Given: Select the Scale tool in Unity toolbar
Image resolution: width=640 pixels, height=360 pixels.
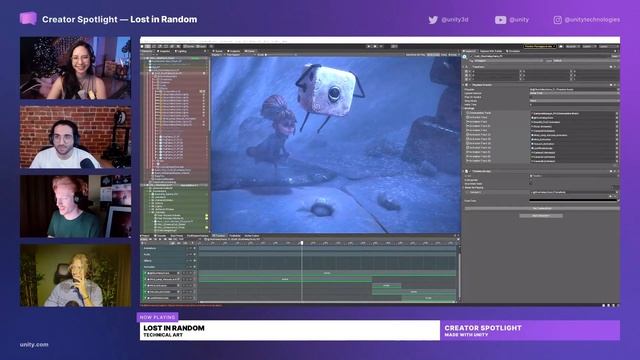Looking at the screenshot, I should [x=160, y=47].
